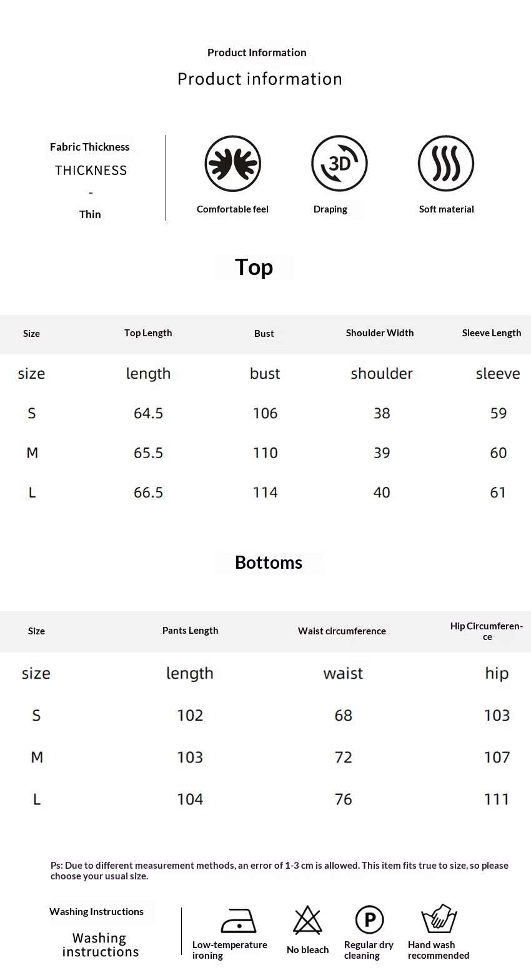
Task: Click the Waist circumference column header
Action: coord(342,631)
